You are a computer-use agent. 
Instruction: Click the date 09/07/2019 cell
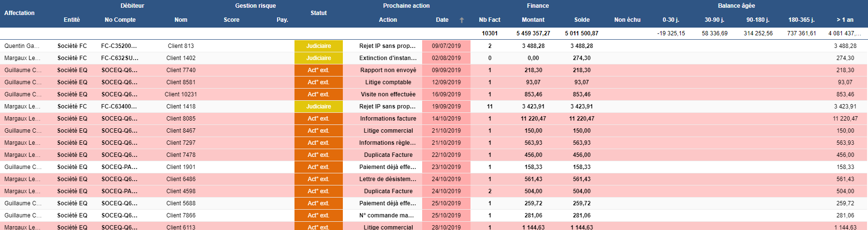(x=446, y=46)
